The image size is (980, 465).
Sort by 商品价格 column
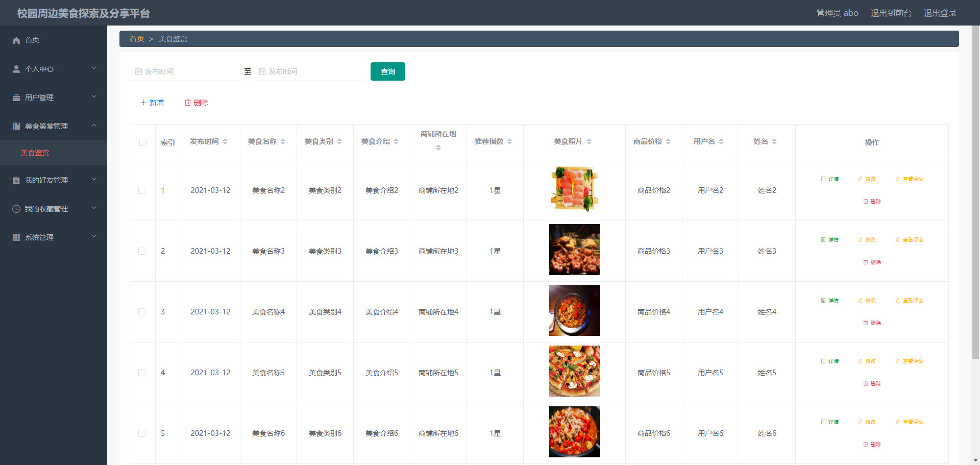coord(668,141)
